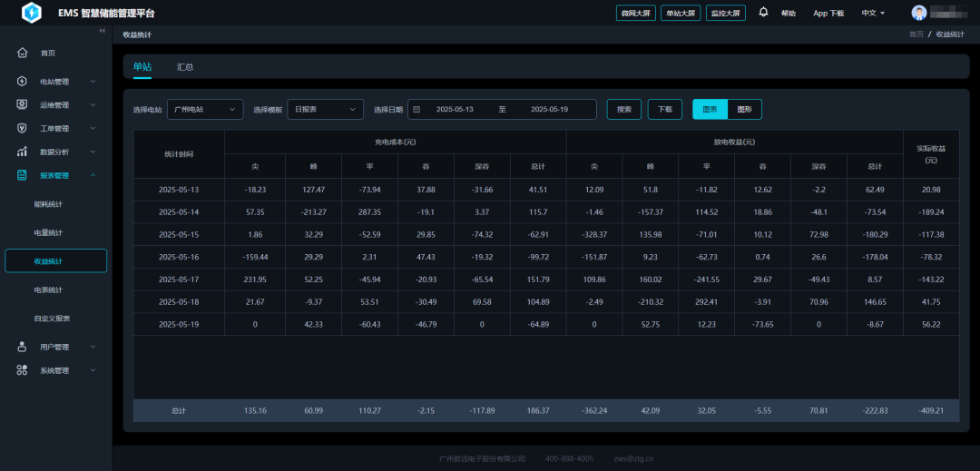Open the 选择模板 dropdown showing 日报表

pos(326,109)
